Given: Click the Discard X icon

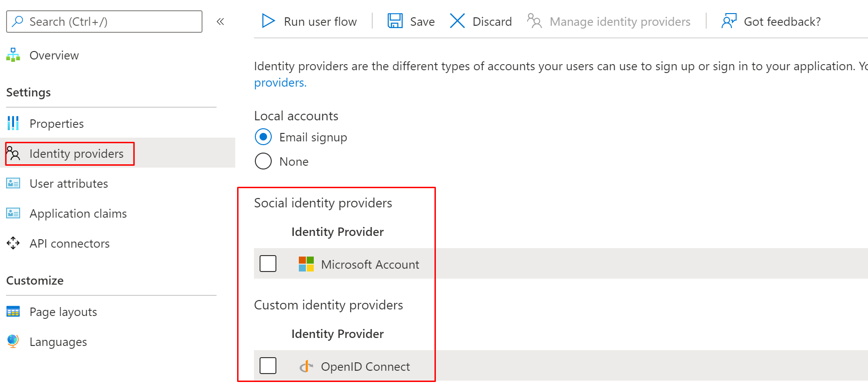Looking at the screenshot, I should [457, 21].
